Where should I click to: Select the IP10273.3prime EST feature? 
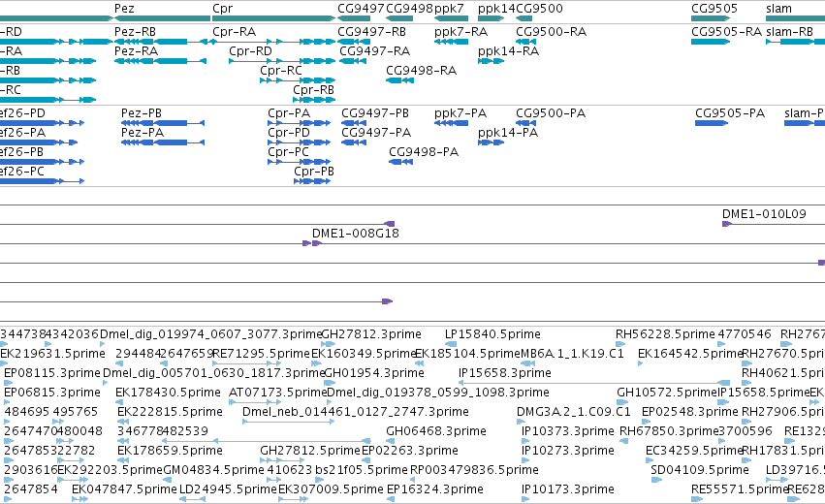[525, 460]
